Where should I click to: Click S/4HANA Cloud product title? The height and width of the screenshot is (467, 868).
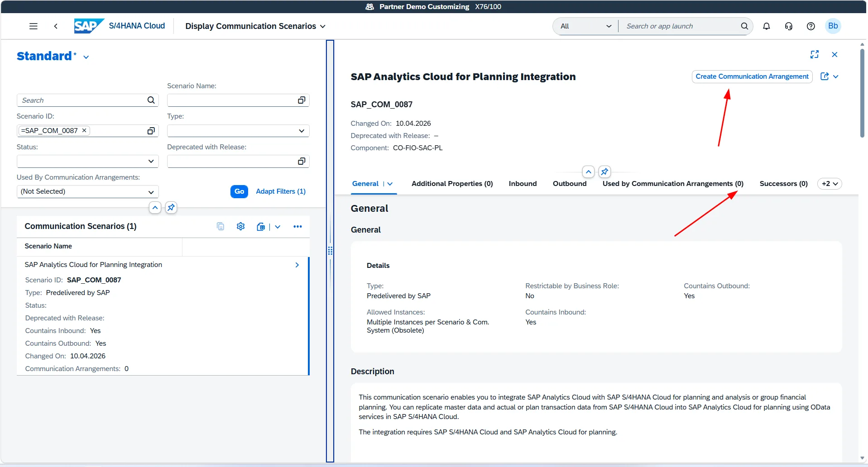point(137,26)
